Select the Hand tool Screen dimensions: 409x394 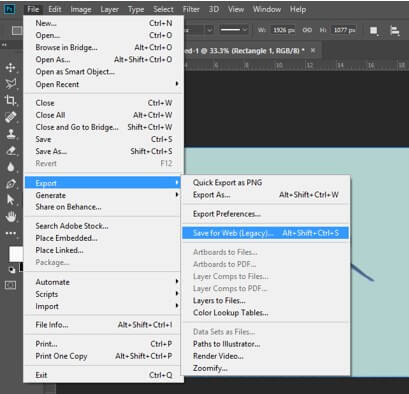click(x=11, y=217)
